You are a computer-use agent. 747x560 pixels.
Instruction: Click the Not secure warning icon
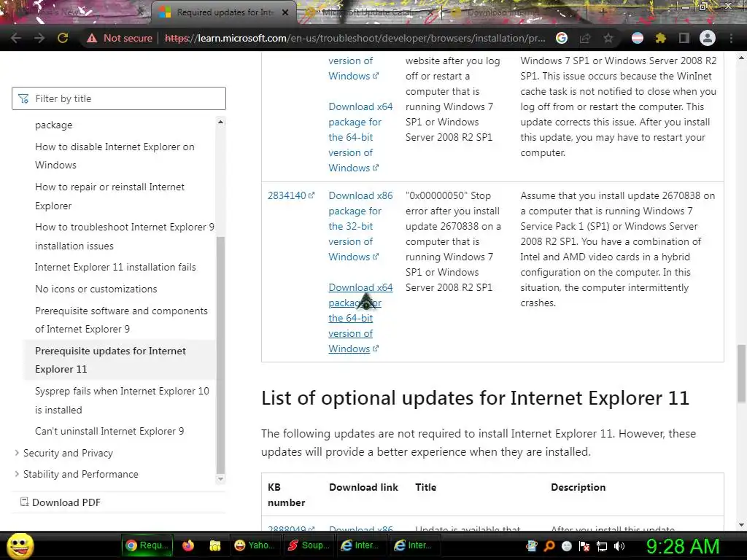[x=91, y=38]
